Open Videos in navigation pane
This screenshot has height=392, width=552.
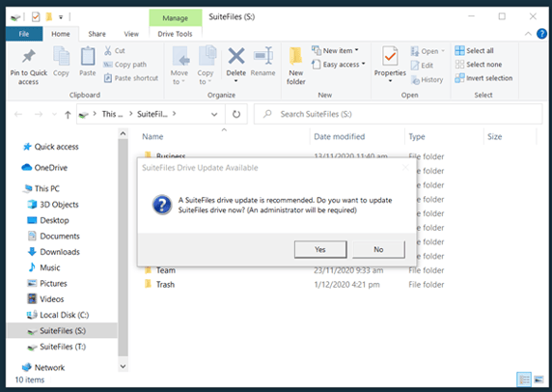pos(45,299)
